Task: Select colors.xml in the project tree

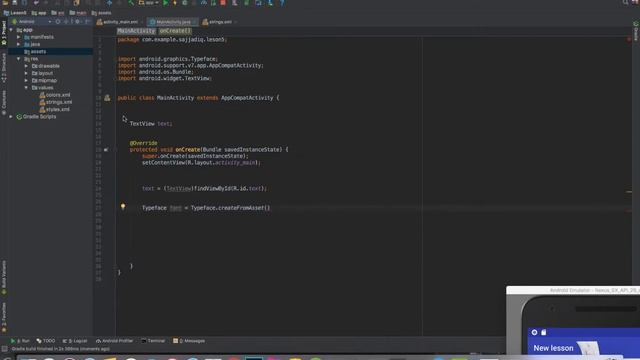Action: 55,95
